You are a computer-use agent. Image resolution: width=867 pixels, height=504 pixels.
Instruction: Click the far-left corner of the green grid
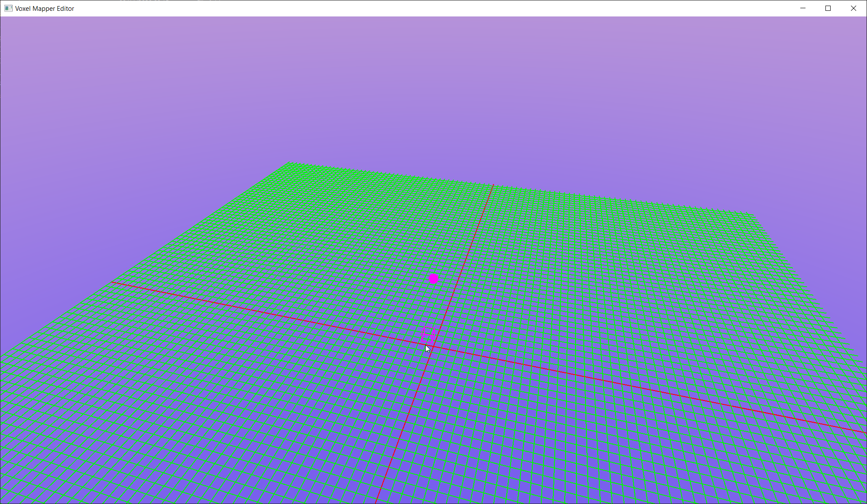point(289,163)
